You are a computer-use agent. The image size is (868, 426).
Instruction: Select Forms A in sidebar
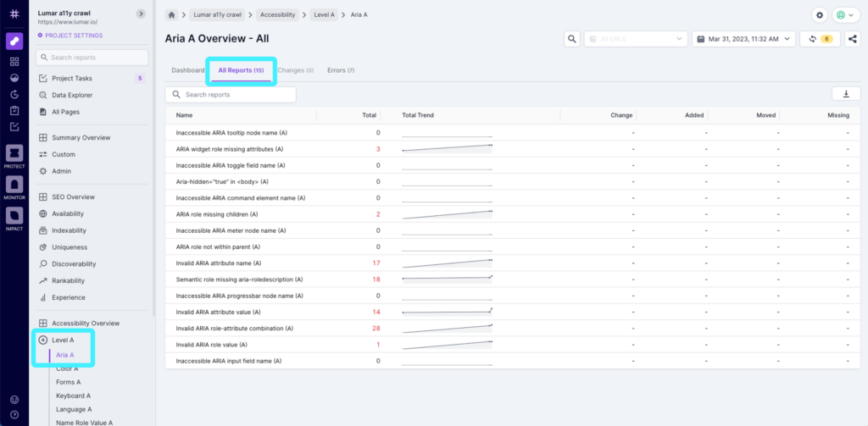(x=68, y=382)
